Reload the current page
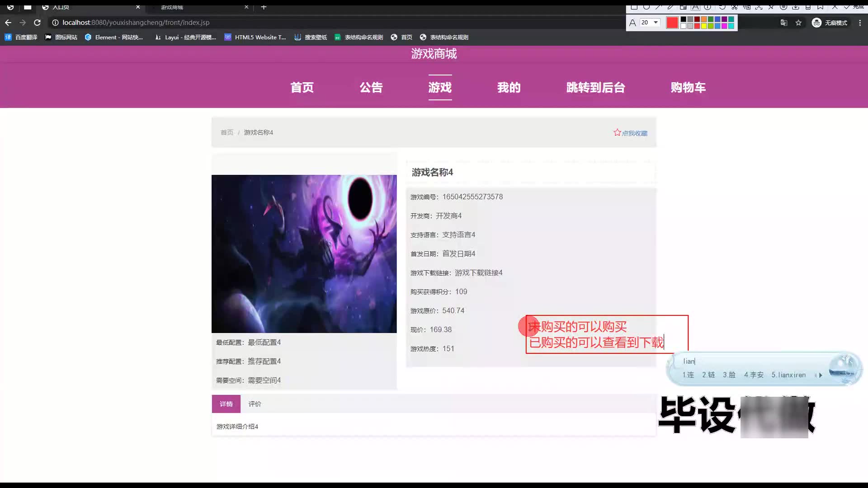This screenshot has width=868, height=488. coord(37,23)
